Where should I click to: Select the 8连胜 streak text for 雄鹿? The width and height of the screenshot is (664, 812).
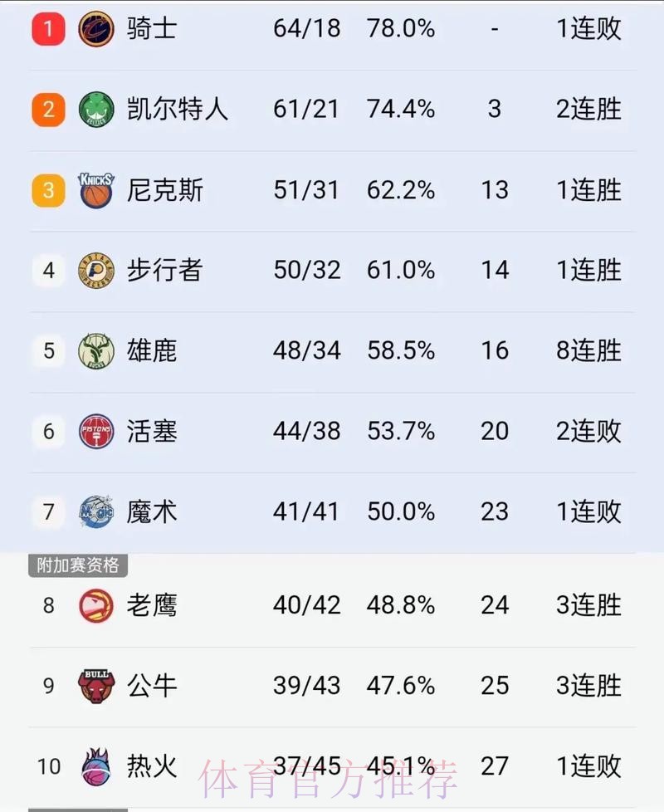pos(588,351)
